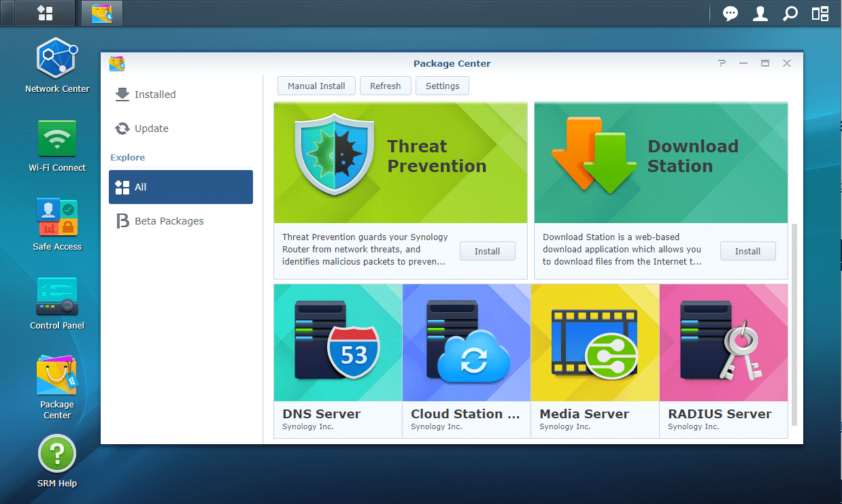This screenshot has height=504, width=842.
Task: Refresh the package list
Action: point(385,86)
